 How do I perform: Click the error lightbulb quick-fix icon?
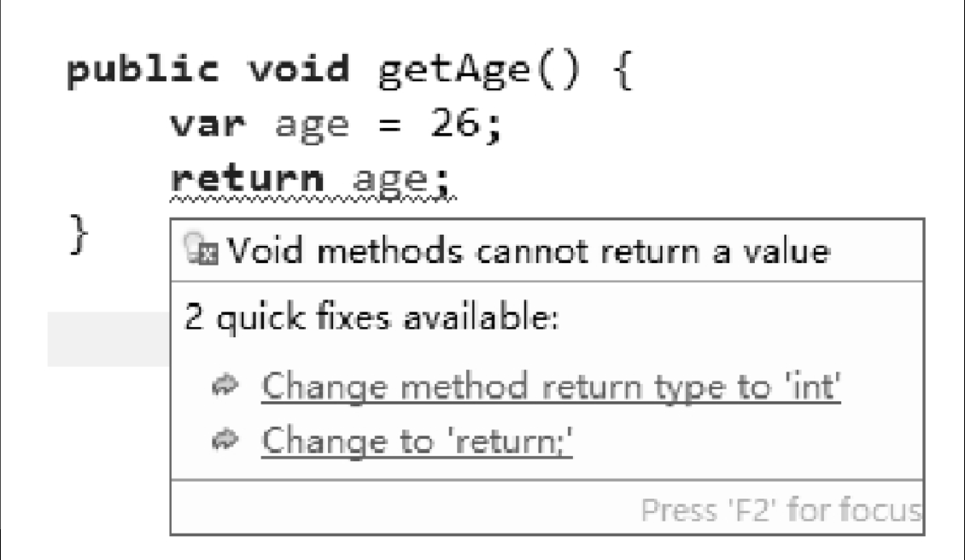click(201, 250)
